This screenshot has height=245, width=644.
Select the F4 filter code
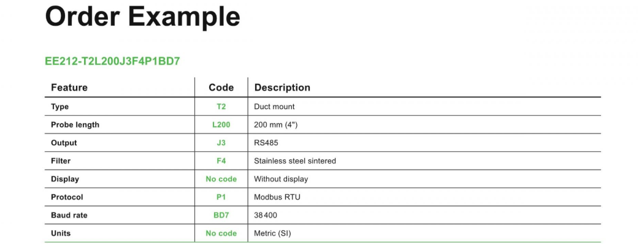[x=221, y=161]
